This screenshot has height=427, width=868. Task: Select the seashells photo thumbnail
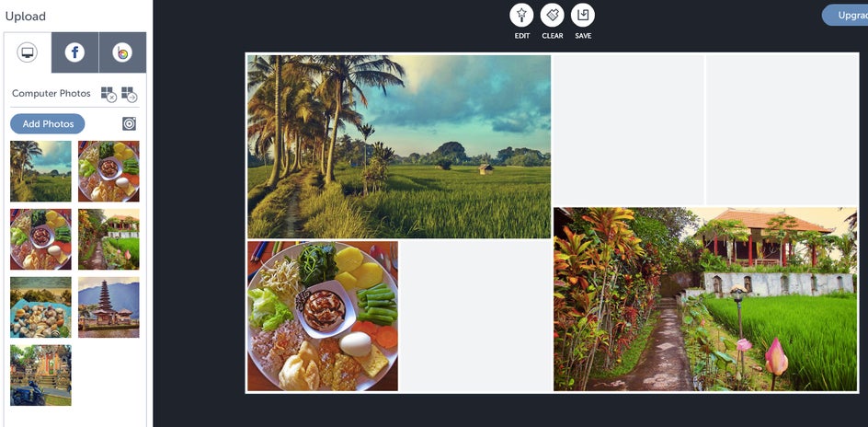[x=40, y=307]
